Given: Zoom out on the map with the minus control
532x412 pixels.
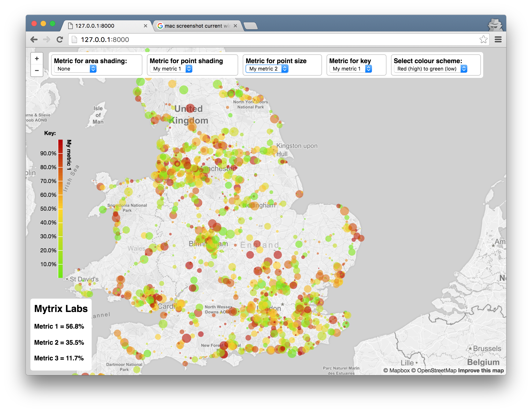Looking at the screenshot, I should tap(37, 71).
